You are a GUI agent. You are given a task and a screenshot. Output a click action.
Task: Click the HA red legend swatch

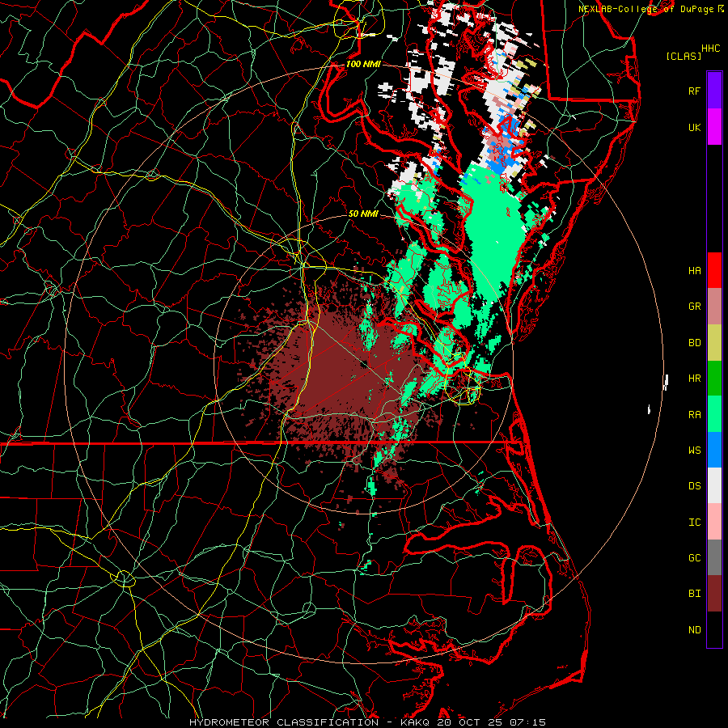(x=714, y=270)
